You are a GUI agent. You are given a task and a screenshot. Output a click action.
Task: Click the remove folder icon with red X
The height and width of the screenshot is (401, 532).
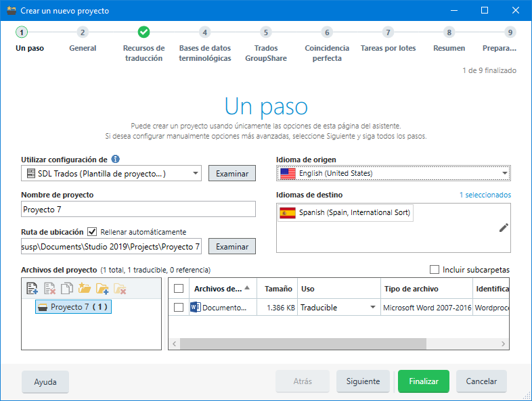120,288
